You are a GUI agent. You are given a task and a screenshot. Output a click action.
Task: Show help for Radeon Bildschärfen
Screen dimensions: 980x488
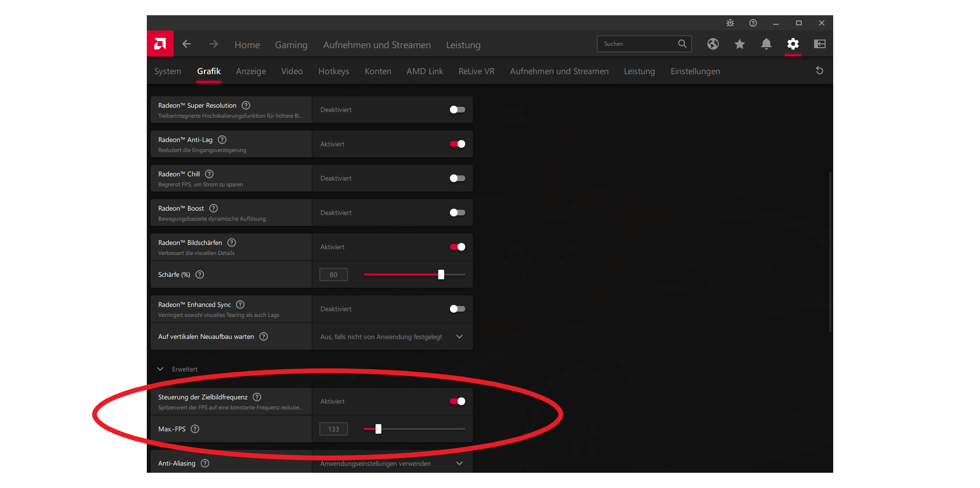coord(232,243)
